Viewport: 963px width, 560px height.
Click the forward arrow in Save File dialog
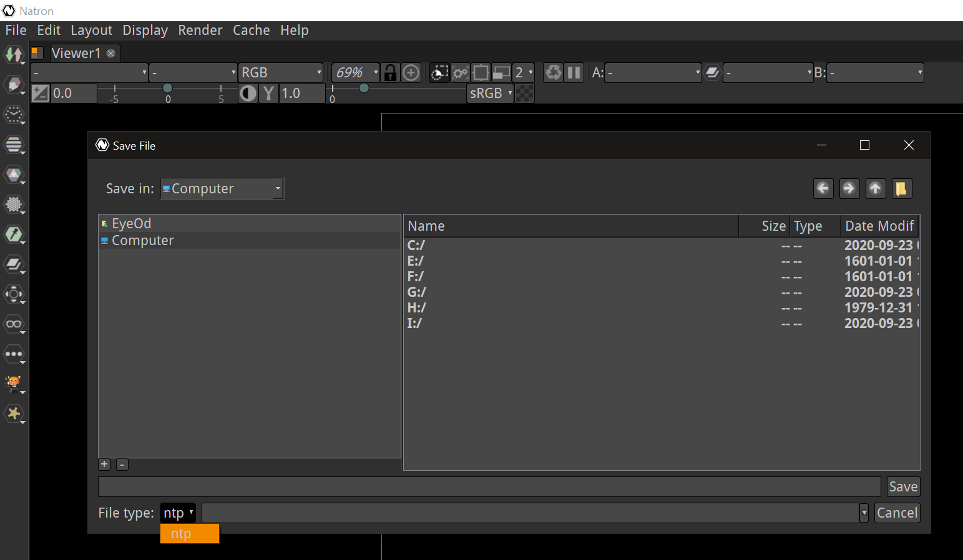click(x=849, y=188)
